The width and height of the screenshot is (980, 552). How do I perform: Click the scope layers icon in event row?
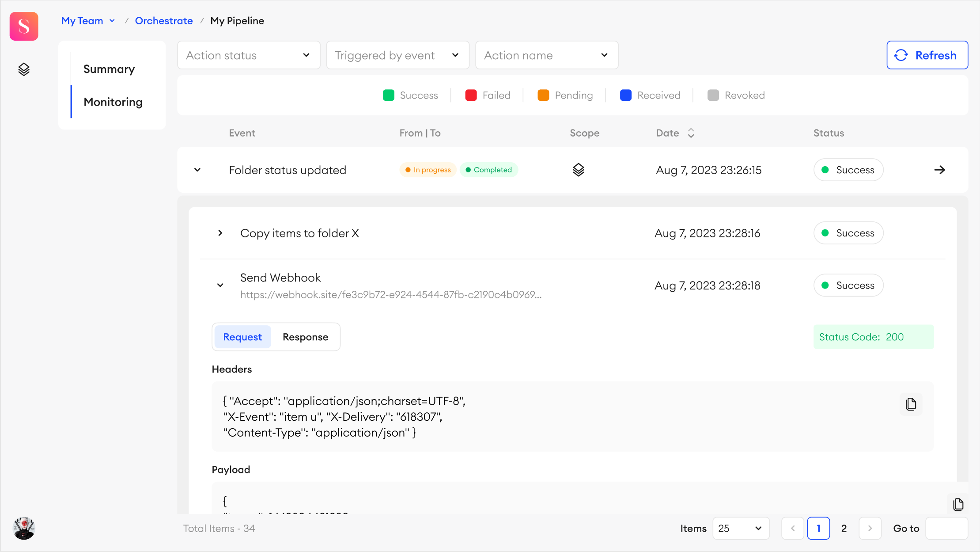pos(578,170)
